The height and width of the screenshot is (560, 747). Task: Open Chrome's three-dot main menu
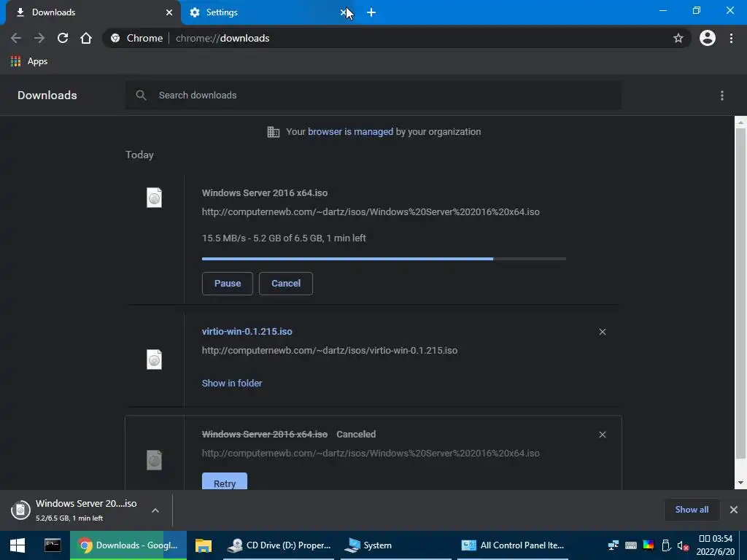[731, 38]
